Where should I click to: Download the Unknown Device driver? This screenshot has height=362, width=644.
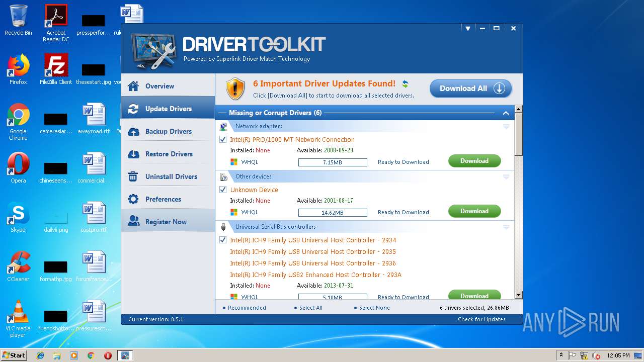[474, 211]
